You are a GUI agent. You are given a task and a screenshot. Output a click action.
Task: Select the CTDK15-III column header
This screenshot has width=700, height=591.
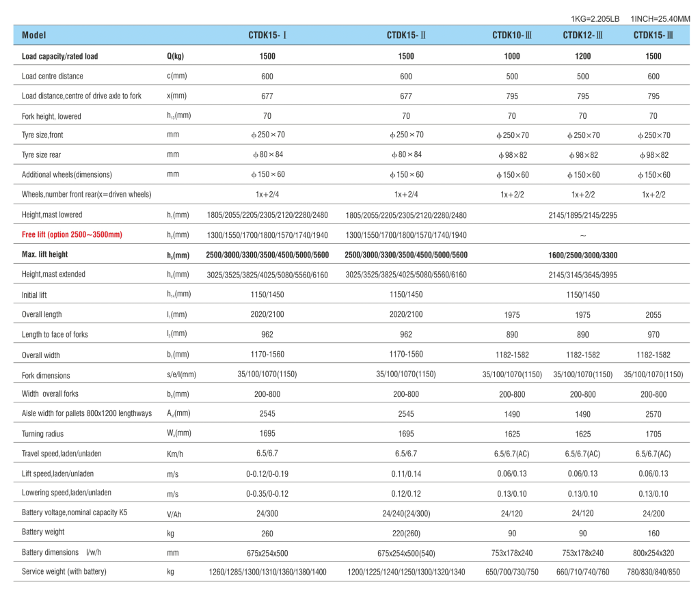(x=653, y=36)
